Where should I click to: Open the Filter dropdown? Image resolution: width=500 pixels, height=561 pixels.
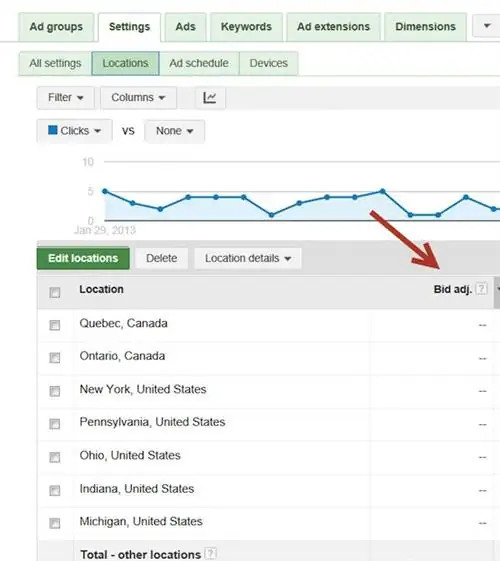(65, 97)
